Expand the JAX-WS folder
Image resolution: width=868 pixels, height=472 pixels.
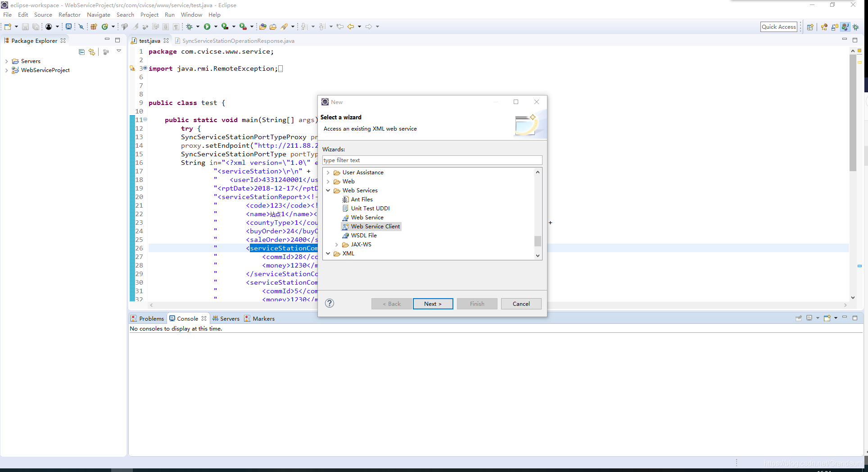[x=336, y=245]
